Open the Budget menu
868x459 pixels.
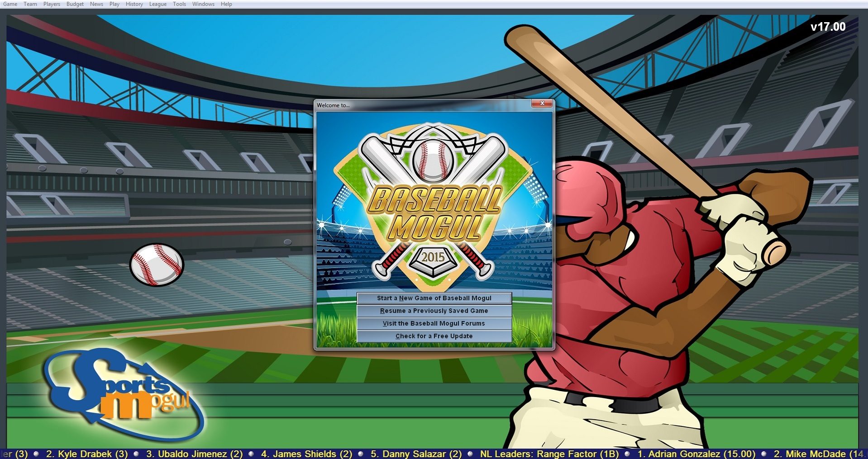coord(75,4)
